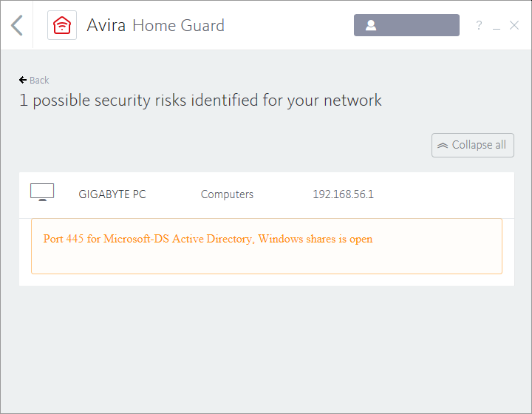Image resolution: width=532 pixels, height=414 pixels.
Task: Click the security risks identified heading
Action: pos(200,101)
